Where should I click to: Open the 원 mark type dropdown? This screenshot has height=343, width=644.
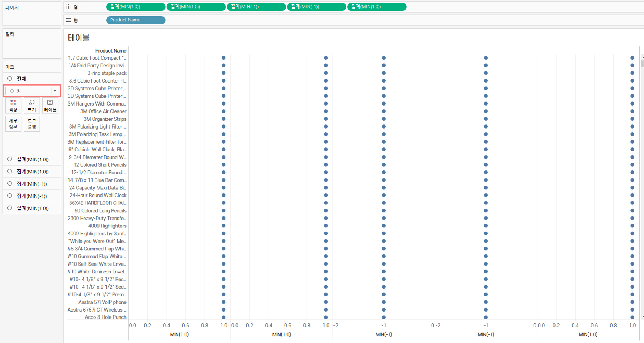tap(31, 91)
